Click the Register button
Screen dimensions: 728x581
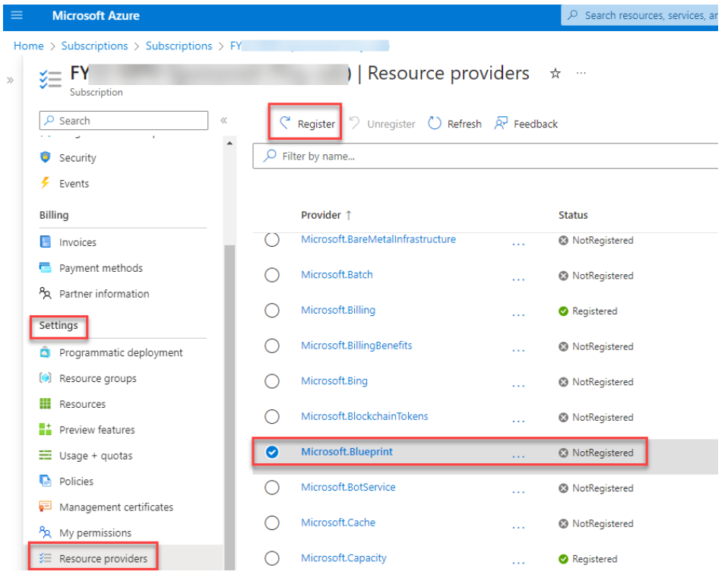tap(307, 124)
